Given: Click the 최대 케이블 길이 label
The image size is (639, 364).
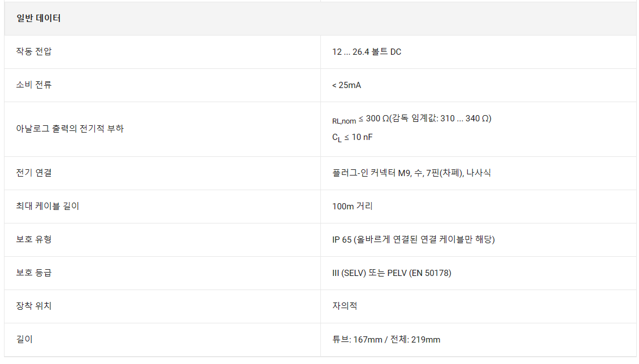Looking at the screenshot, I should click(47, 206).
